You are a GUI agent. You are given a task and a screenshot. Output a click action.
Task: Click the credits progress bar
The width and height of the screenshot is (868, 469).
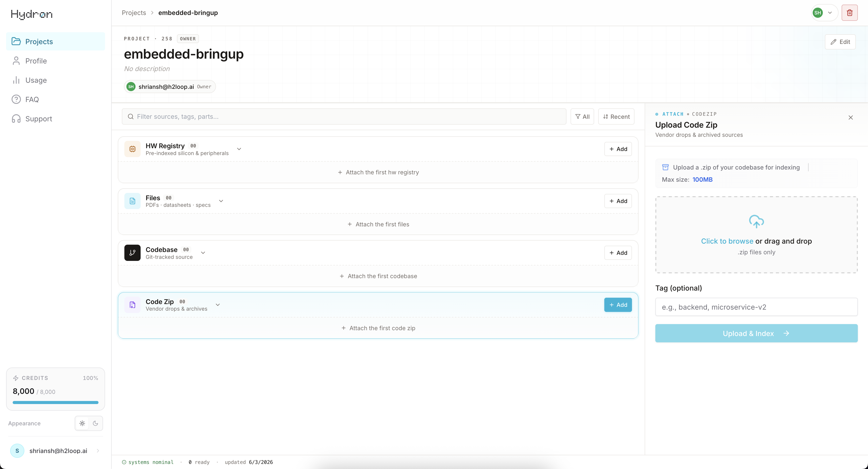[56, 402]
